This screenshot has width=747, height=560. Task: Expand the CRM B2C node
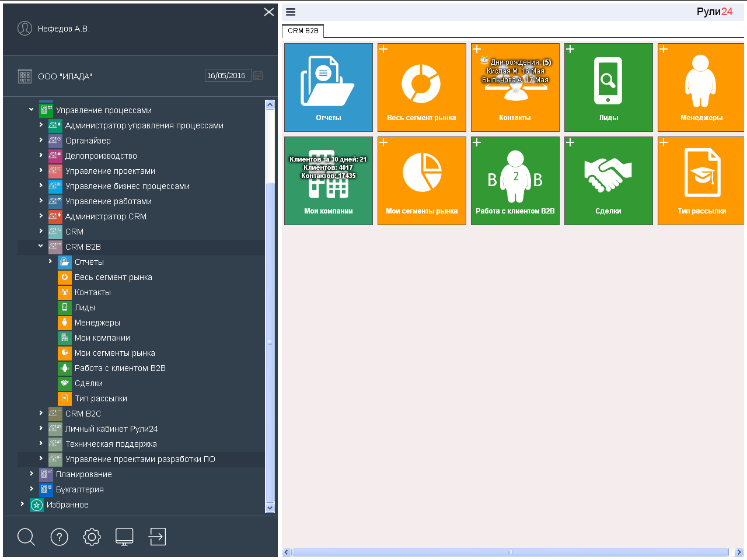coord(41,412)
